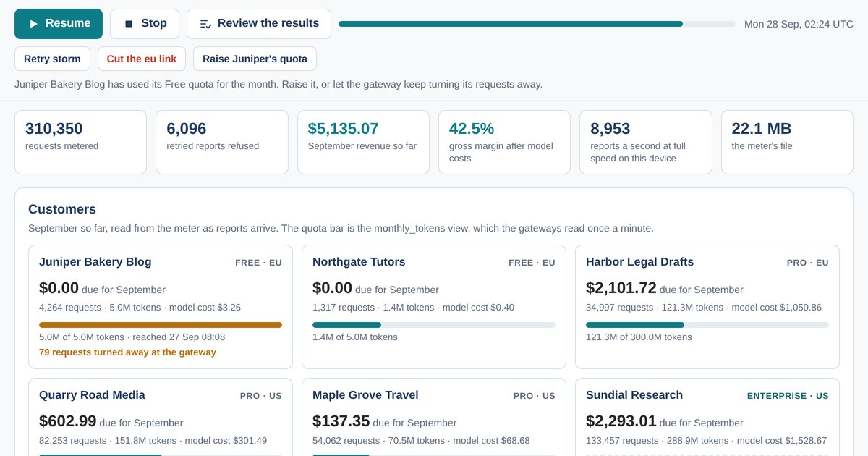Open the Harbor Legal Drafts card title
Image resolution: width=868 pixels, height=456 pixels.
639,262
